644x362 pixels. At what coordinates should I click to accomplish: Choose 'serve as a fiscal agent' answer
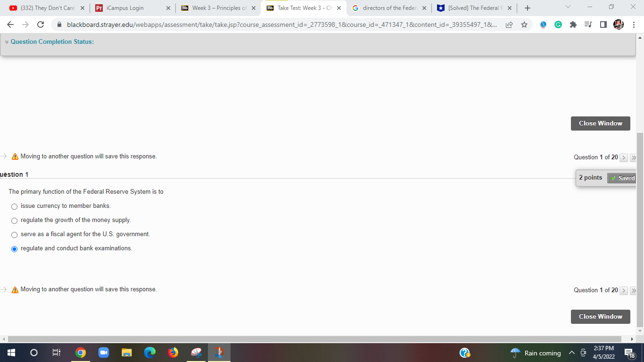pos(14,234)
